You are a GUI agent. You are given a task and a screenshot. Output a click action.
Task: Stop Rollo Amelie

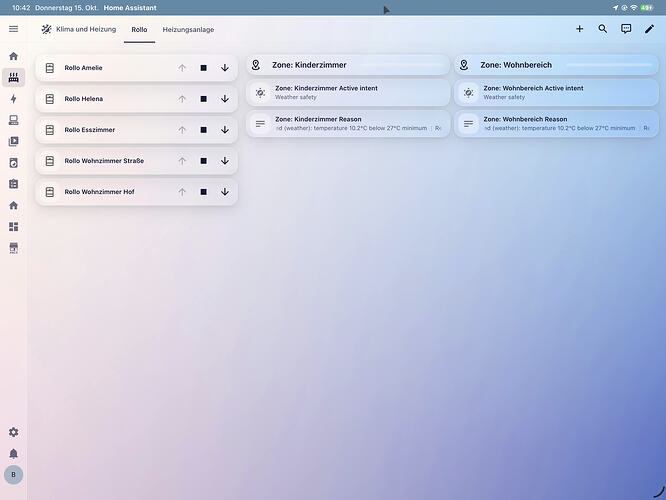[x=203, y=68]
